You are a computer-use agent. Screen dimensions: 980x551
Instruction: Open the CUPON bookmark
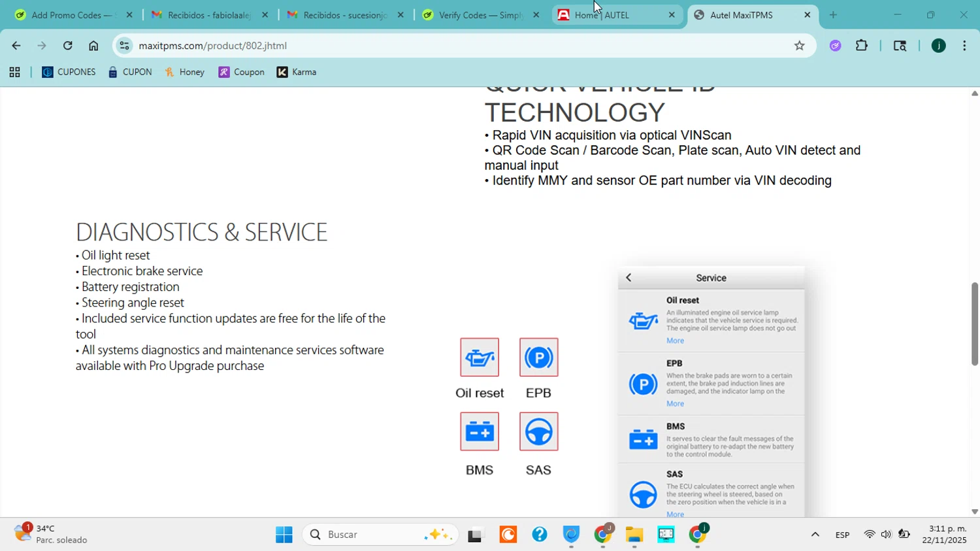click(x=130, y=73)
